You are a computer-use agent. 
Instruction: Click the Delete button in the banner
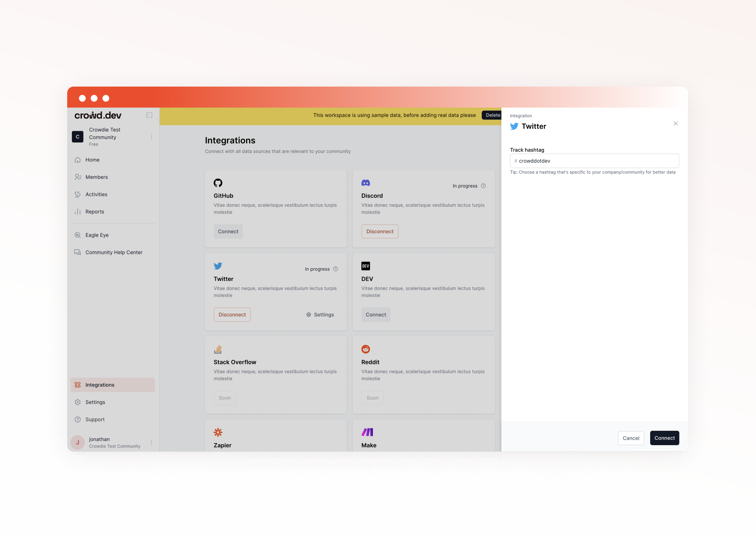pos(492,115)
